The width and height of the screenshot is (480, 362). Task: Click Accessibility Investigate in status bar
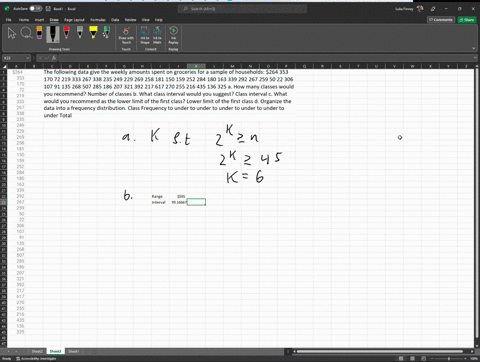tap(36, 359)
